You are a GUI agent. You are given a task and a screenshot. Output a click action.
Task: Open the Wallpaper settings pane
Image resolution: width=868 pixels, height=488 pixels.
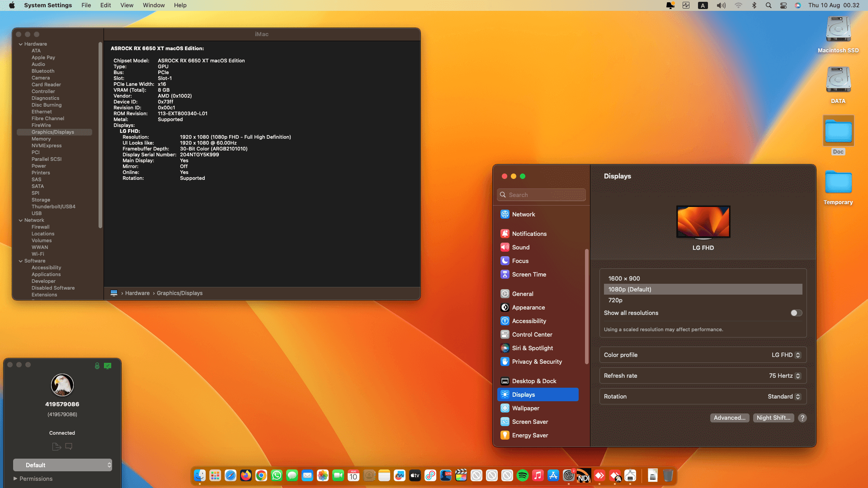(525, 408)
